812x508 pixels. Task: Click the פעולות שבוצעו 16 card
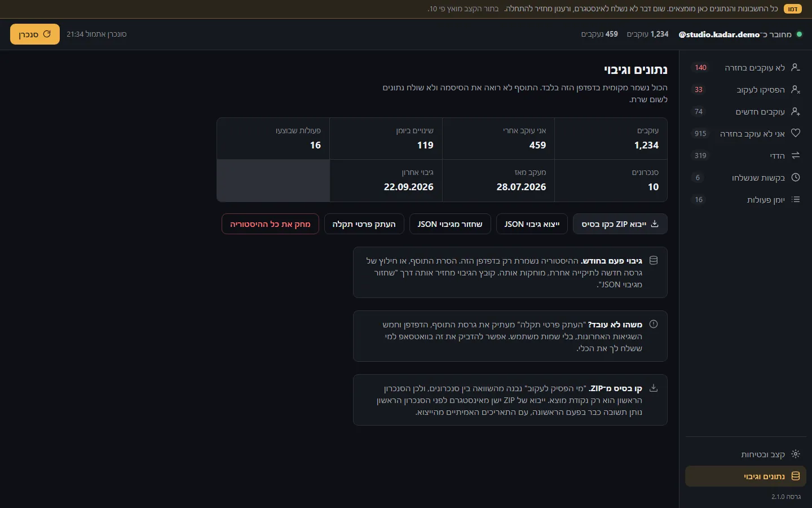pyautogui.click(x=273, y=139)
